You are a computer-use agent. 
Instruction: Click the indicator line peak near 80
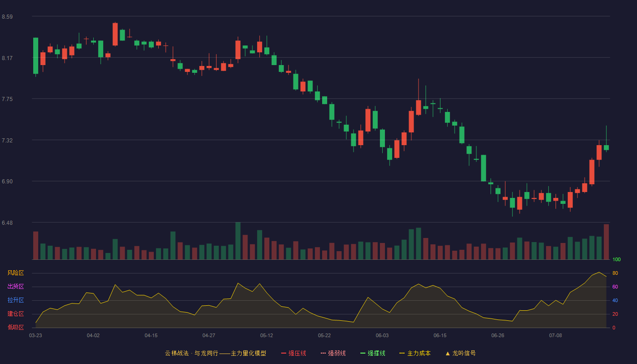tap(599, 272)
